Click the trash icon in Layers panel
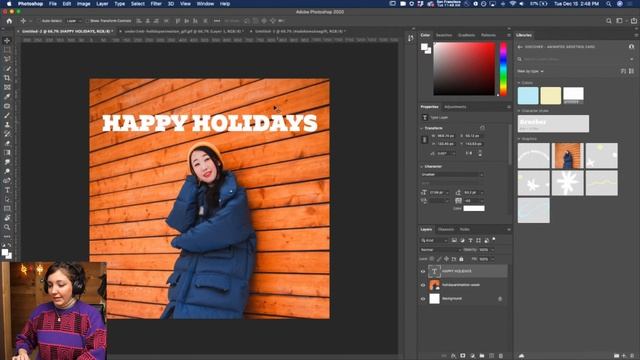This screenshot has height=360, width=640. click(x=501, y=356)
